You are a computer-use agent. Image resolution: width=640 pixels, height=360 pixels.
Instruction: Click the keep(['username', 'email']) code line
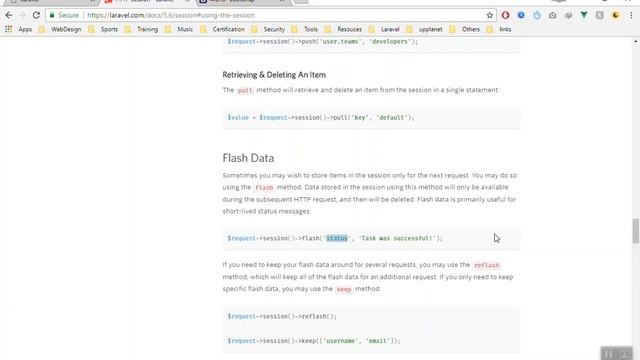[x=314, y=341]
